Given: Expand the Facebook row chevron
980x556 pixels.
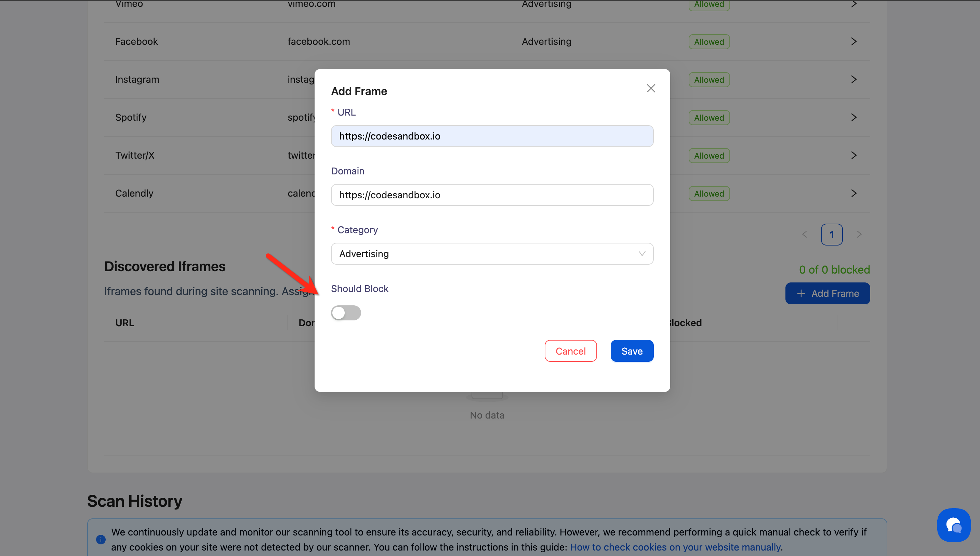Looking at the screenshot, I should coord(853,42).
